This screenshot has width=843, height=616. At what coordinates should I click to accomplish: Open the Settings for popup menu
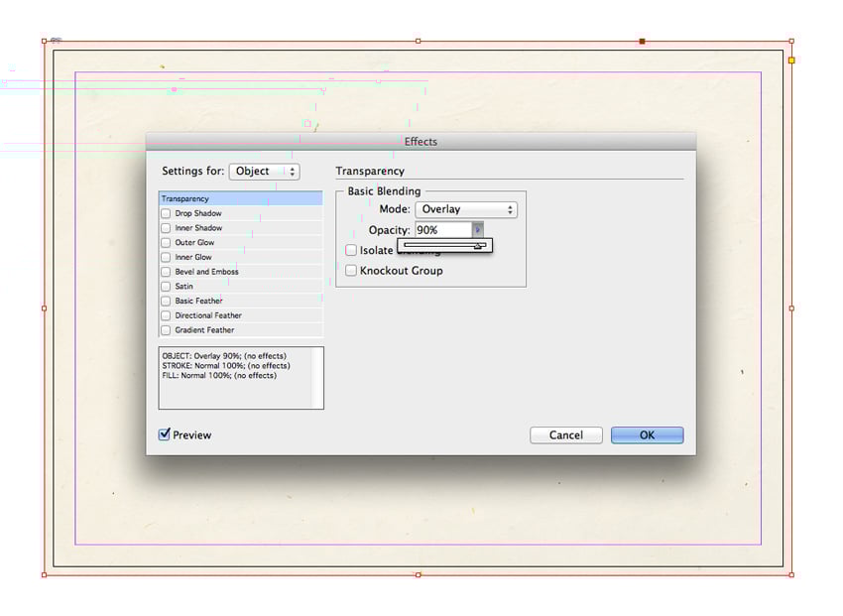point(264,171)
